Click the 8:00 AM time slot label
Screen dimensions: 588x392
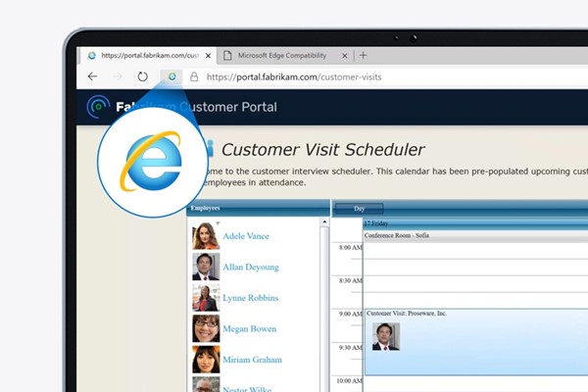point(350,248)
